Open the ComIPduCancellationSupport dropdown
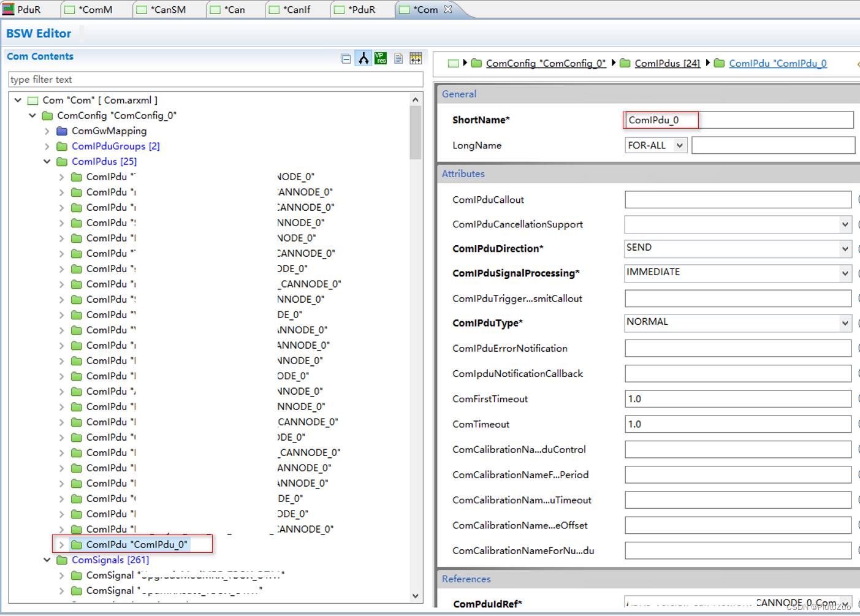This screenshot has width=860, height=616. (845, 224)
